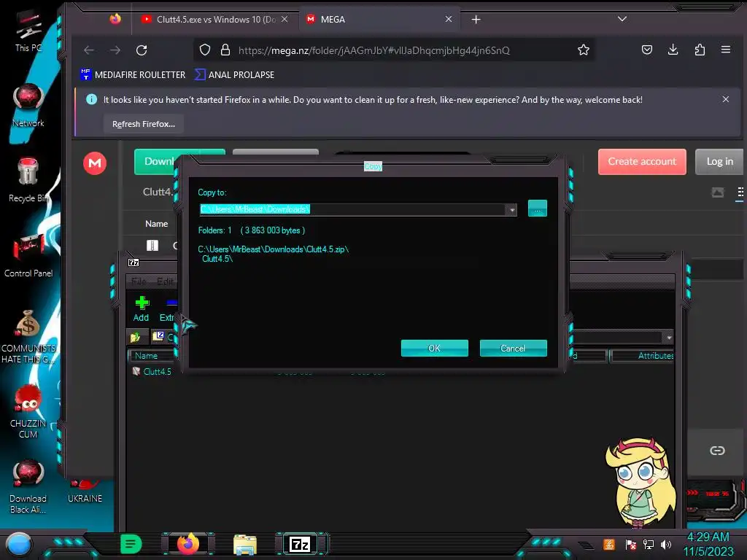Click the Java tray icon
747x560 pixels.
tap(609, 544)
